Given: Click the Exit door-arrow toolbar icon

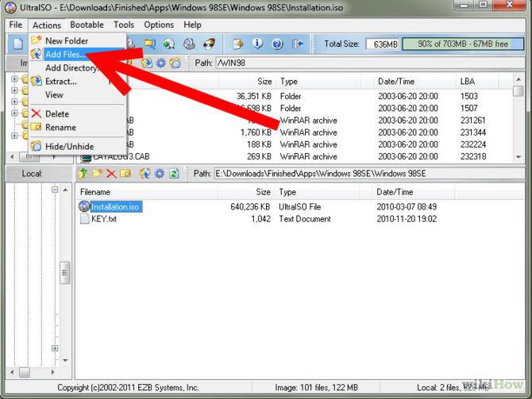Looking at the screenshot, I should point(298,44).
